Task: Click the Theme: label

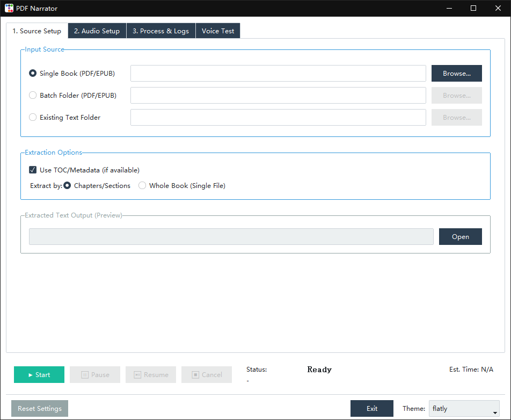Action: click(413, 408)
